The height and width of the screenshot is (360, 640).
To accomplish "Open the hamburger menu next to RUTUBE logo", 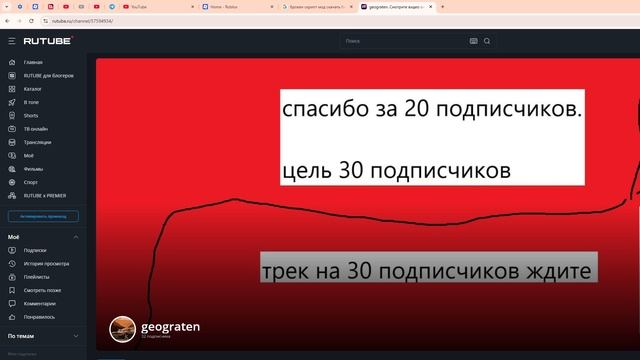I will click(12, 41).
